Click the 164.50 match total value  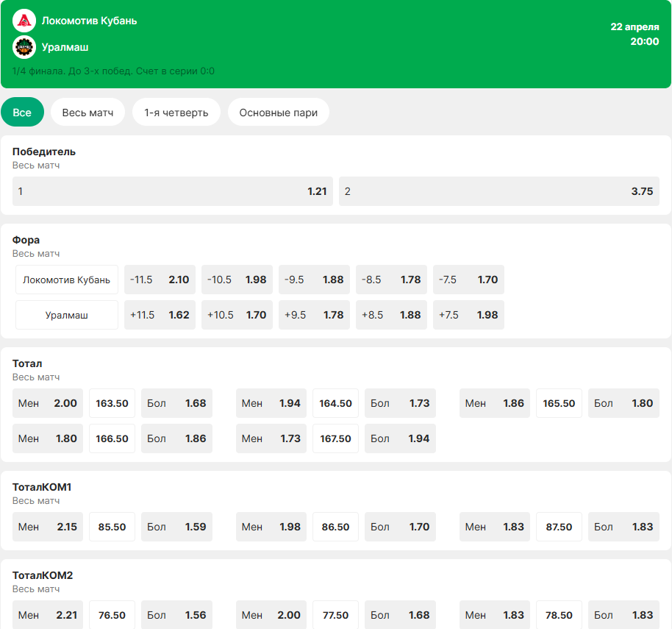click(335, 403)
